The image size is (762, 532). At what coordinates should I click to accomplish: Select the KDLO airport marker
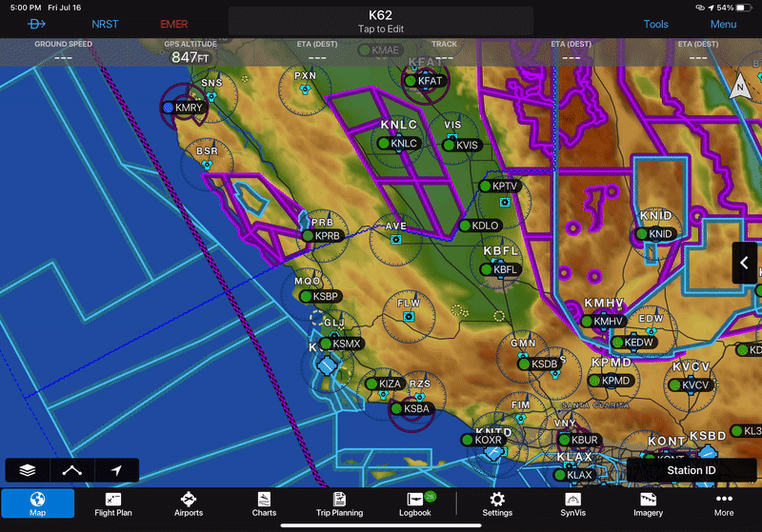[x=480, y=226]
